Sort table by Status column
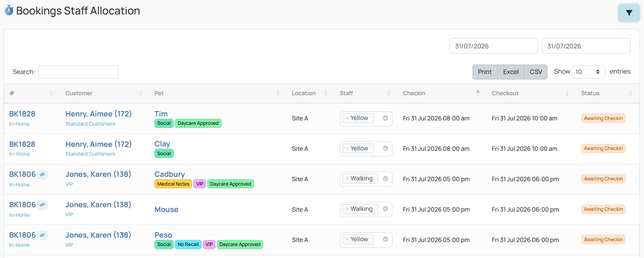 click(607, 93)
